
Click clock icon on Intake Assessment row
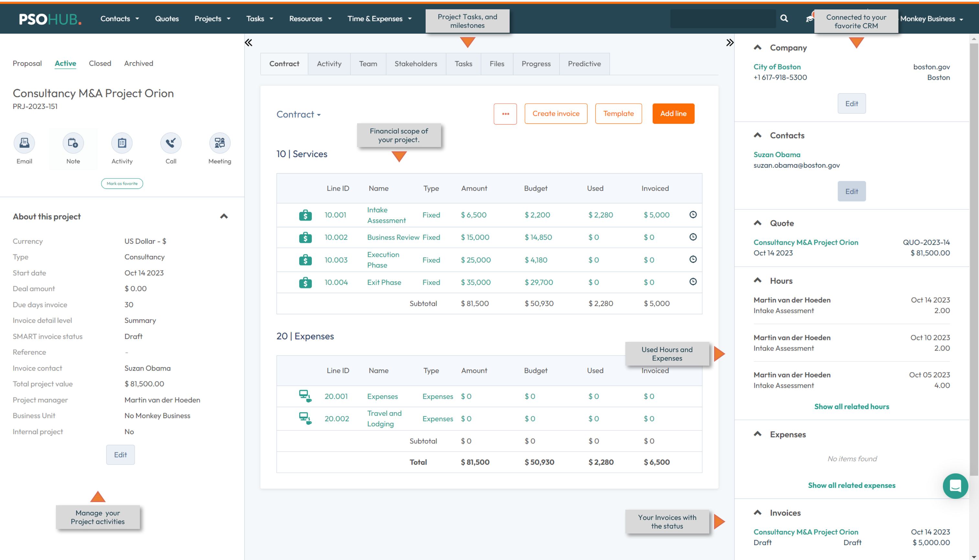693,215
